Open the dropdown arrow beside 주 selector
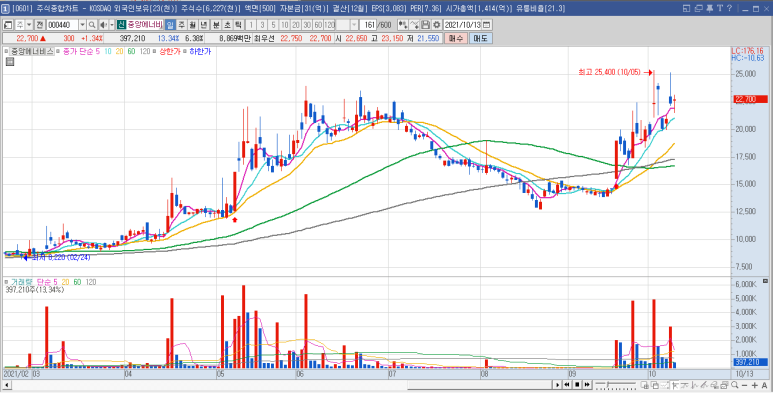The image size is (773, 393). tap(29, 25)
